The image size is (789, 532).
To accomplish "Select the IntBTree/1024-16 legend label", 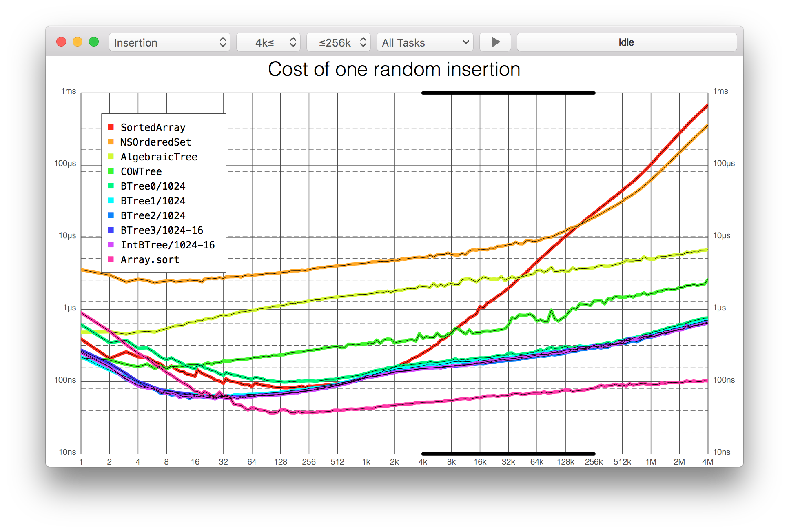I will point(168,245).
